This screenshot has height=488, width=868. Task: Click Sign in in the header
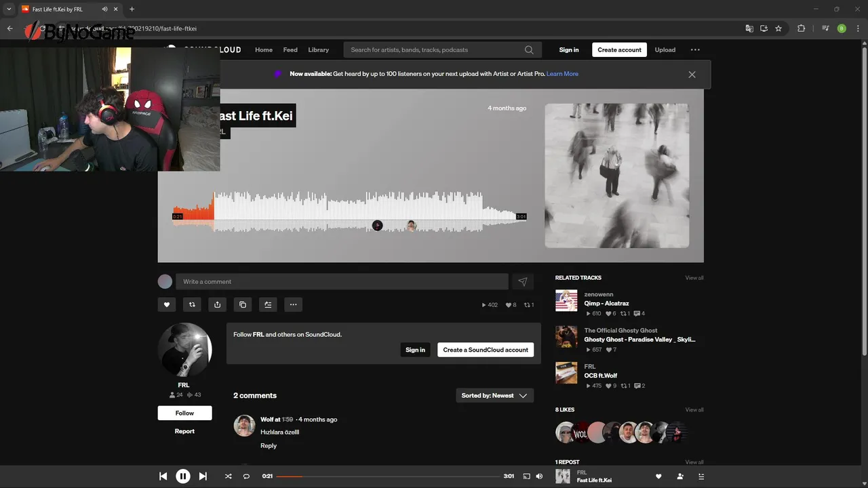(569, 49)
